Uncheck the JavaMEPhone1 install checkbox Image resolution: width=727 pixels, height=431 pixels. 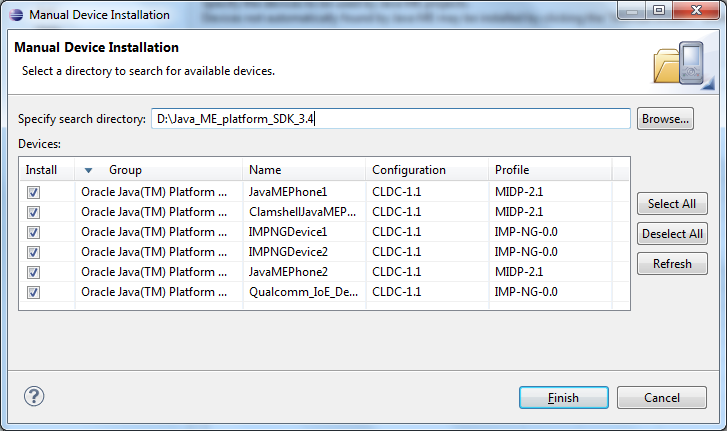click(34, 192)
